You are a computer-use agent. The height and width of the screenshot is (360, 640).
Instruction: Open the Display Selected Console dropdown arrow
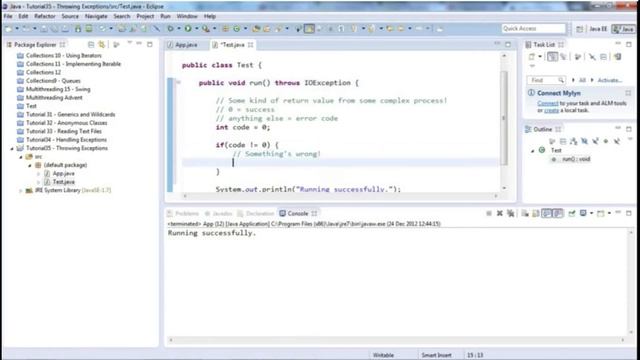591,213
